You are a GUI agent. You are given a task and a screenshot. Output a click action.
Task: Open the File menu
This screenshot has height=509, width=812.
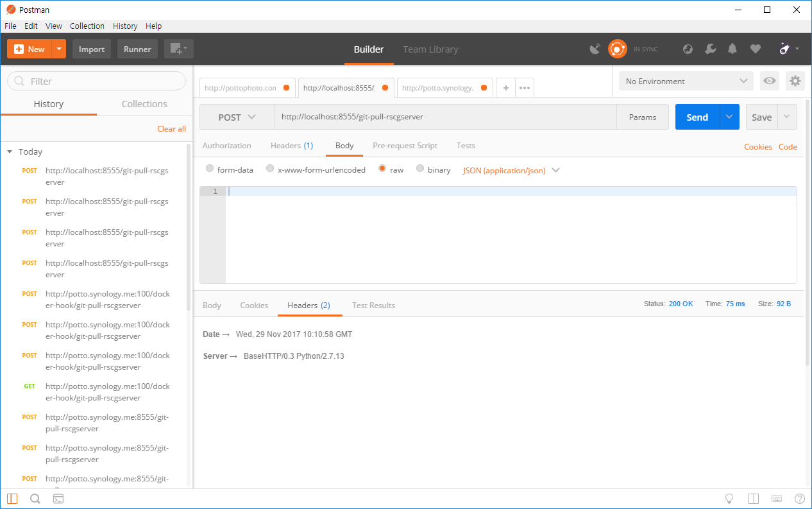(x=10, y=26)
